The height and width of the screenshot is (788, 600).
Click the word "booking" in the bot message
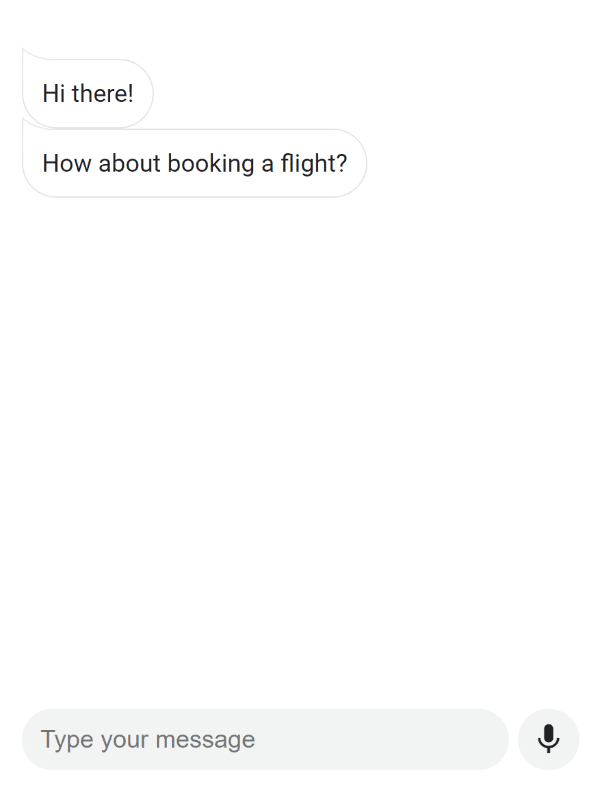[211, 164]
